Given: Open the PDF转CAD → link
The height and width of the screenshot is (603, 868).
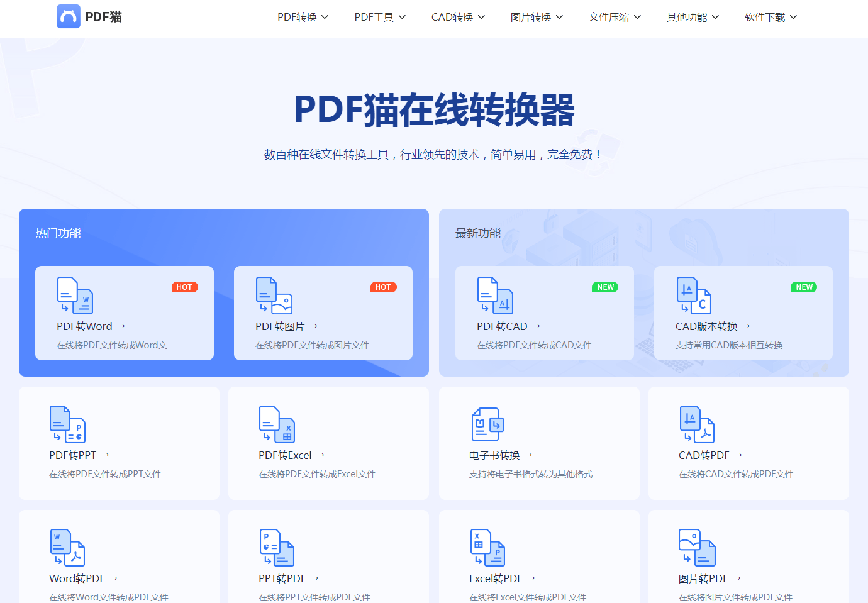Looking at the screenshot, I should [x=509, y=326].
